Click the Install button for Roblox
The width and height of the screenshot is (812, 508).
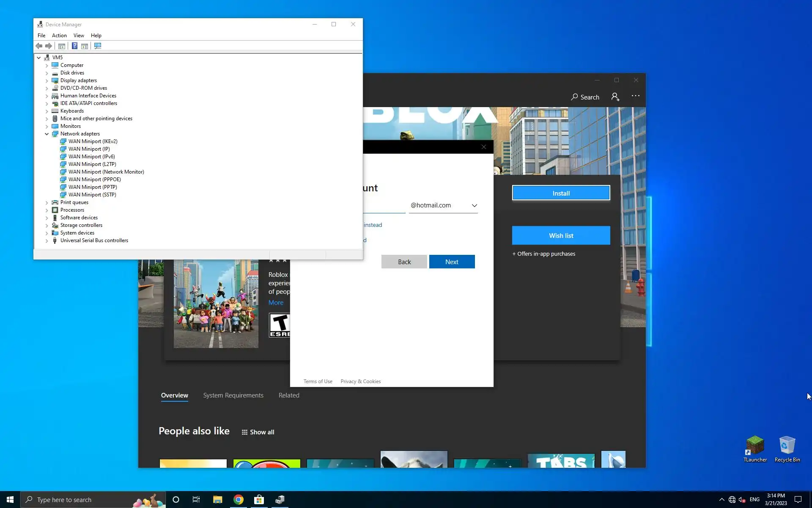coord(561,193)
